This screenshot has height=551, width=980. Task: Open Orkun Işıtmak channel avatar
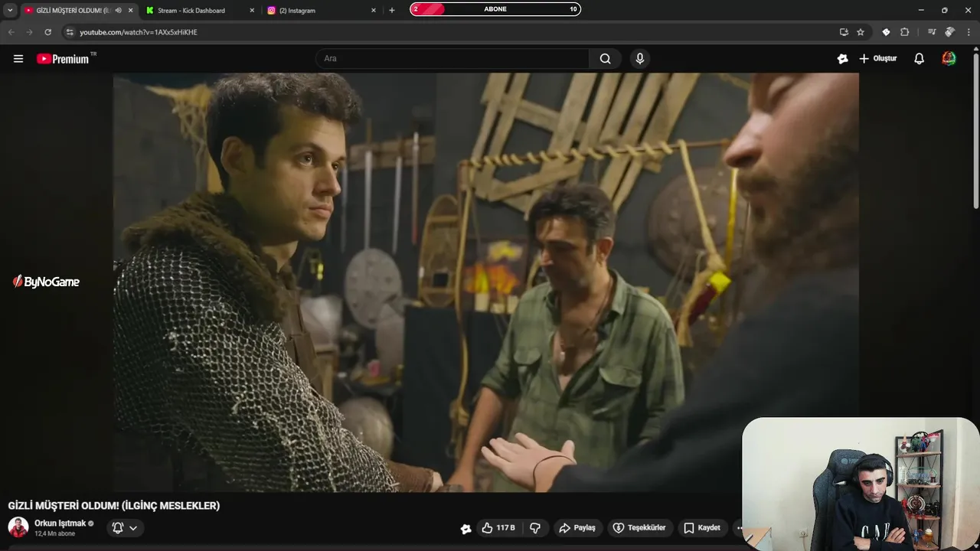(x=18, y=527)
